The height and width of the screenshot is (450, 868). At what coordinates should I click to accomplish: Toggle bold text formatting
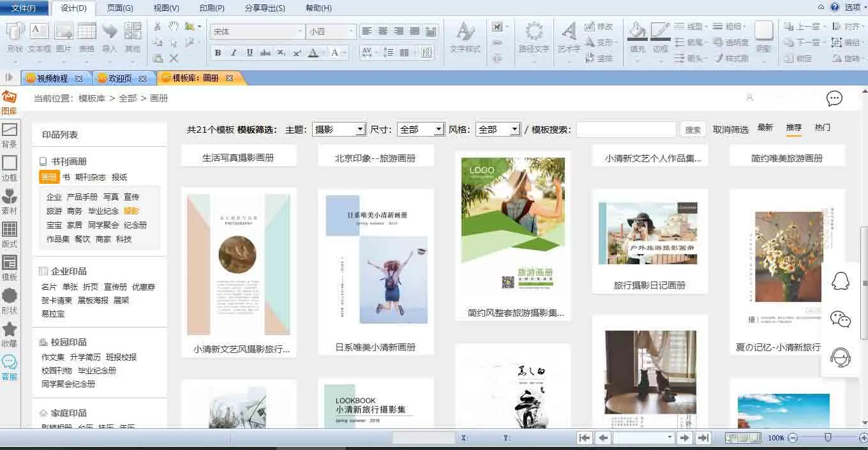coord(218,53)
